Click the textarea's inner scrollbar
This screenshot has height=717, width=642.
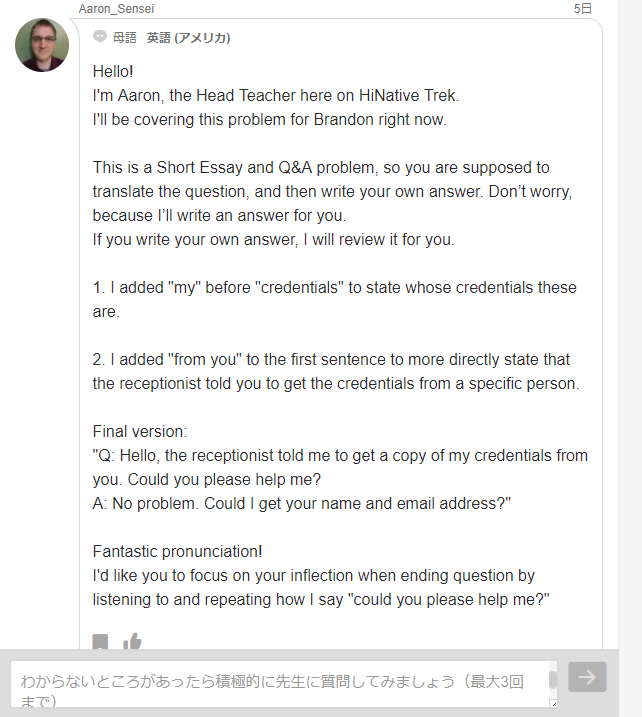pos(552,680)
